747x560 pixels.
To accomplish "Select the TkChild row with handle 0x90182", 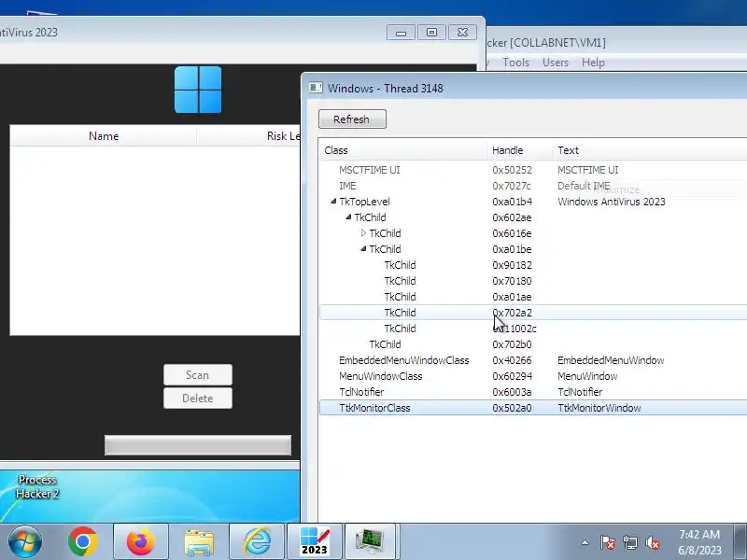I will click(533, 265).
